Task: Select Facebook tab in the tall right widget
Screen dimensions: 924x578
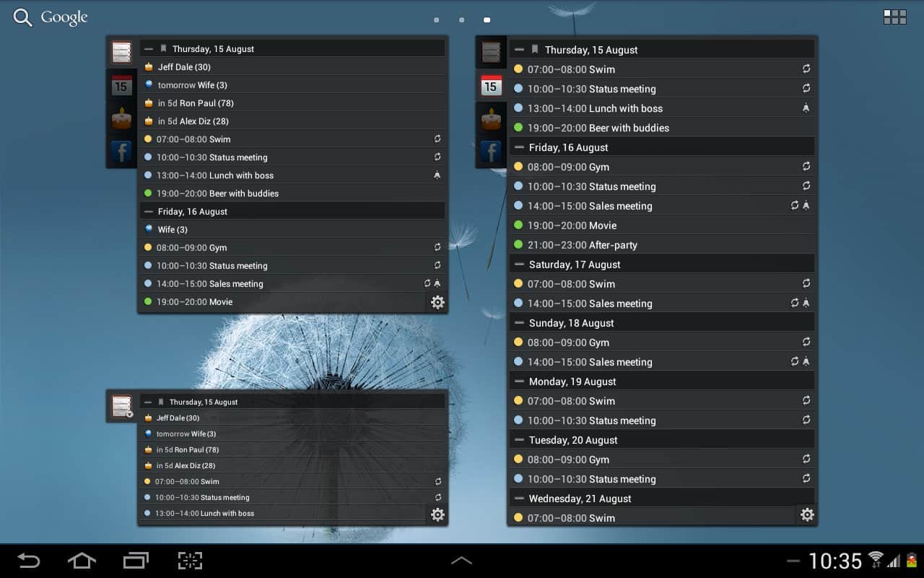Action: [x=491, y=152]
